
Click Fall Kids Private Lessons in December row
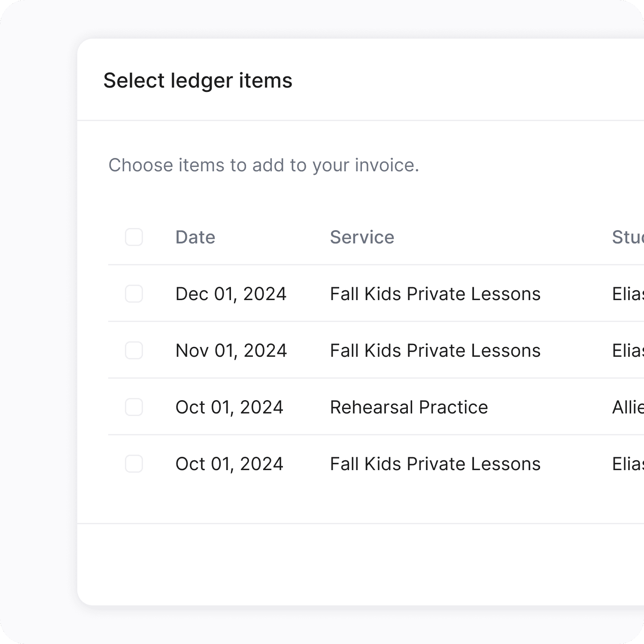pos(435,294)
